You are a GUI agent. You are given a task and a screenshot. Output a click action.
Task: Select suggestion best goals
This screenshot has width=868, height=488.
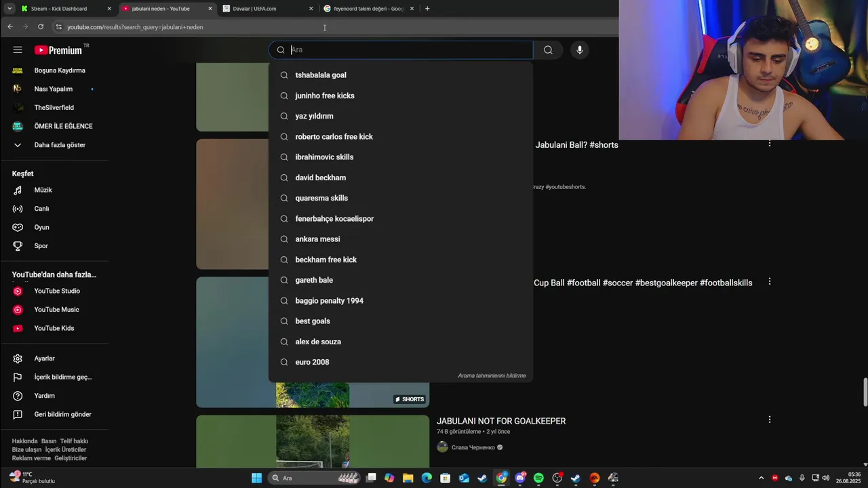click(x=401, y=321)
